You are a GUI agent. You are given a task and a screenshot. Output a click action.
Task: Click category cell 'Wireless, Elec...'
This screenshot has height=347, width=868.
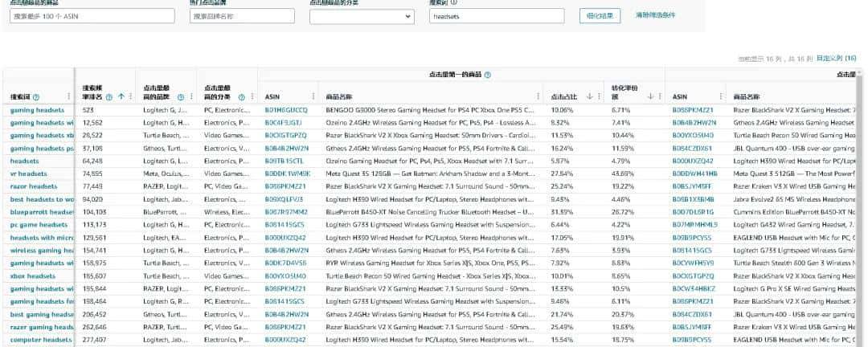tap(227, 212)
